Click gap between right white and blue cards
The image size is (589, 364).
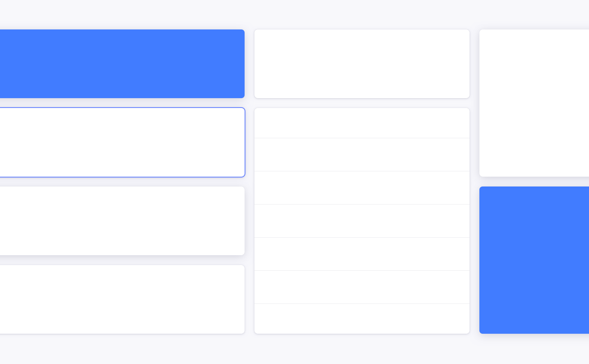pos(534,182)
